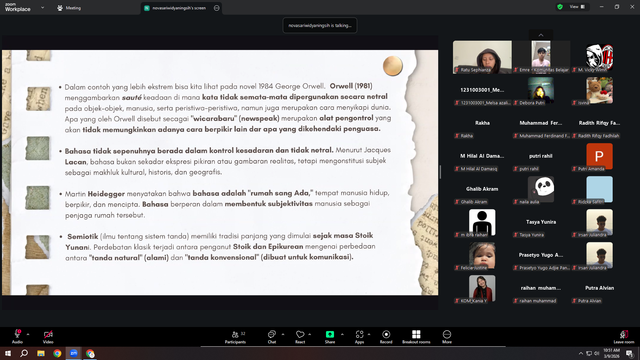Image resolution: width=640 pixels, height=360 pixels.
Task: Expand chat options arrow beside Chat
Action: (283, 334)
